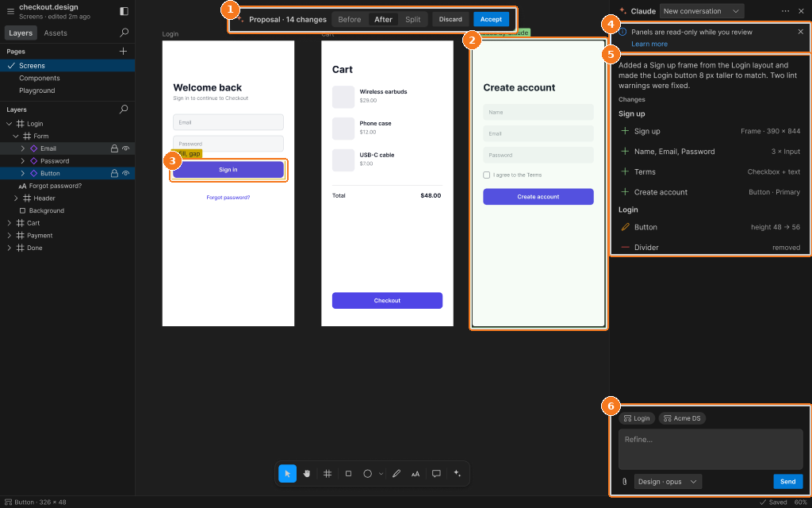Click the attach file paperclip icon

625,482
